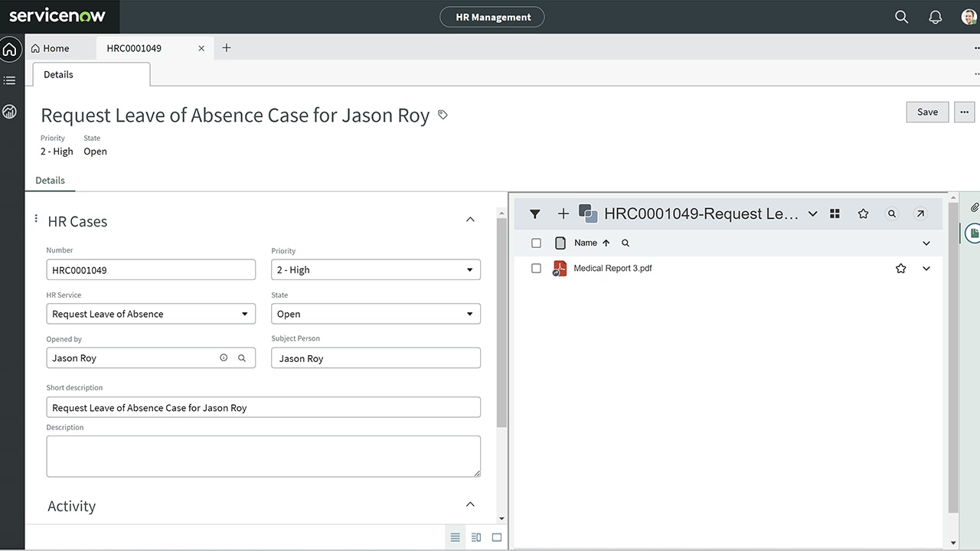Collapse the Activity section
This screenshot has width=980, height=551.
pyautogui.click(x=470, y=504)
